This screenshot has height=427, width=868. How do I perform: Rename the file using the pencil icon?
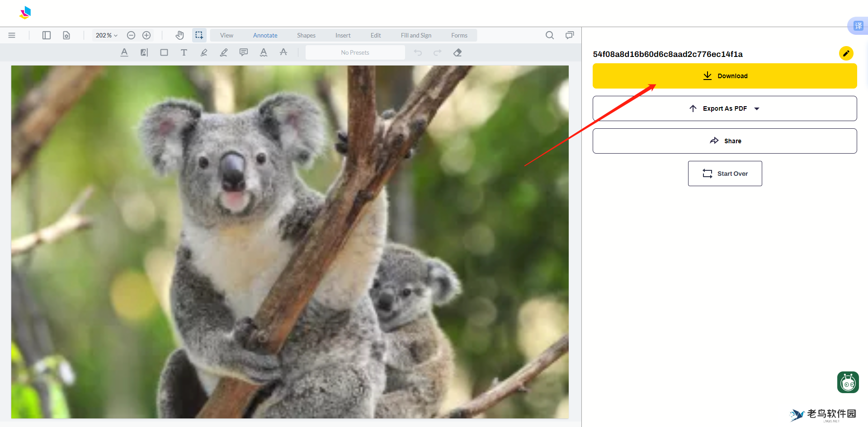tap(846, 53)
